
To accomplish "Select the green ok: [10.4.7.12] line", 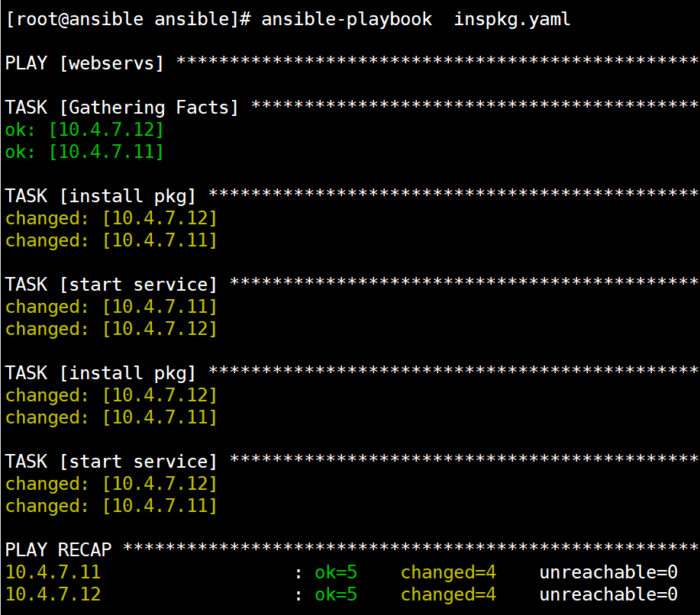I will coord(85,130).
